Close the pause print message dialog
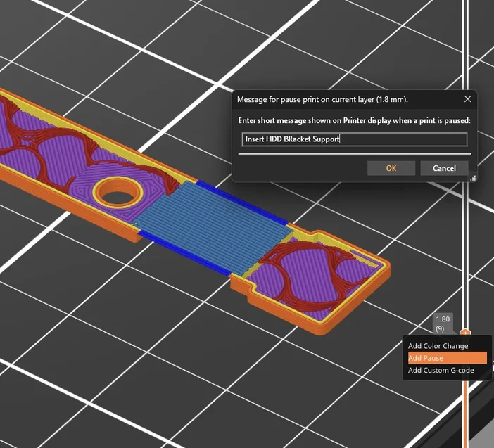 coord(467,99)
